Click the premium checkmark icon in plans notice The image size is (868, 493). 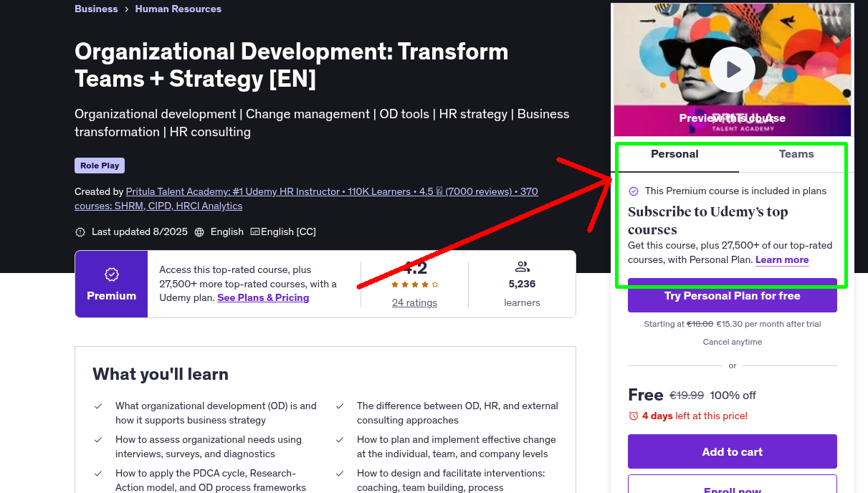click(634, 191)
